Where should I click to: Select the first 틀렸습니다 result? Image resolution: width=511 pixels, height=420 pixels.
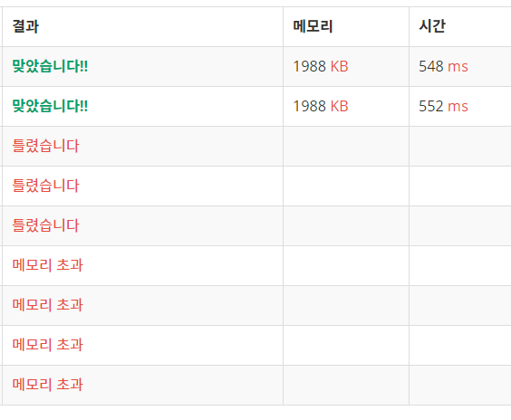point(45,146)
